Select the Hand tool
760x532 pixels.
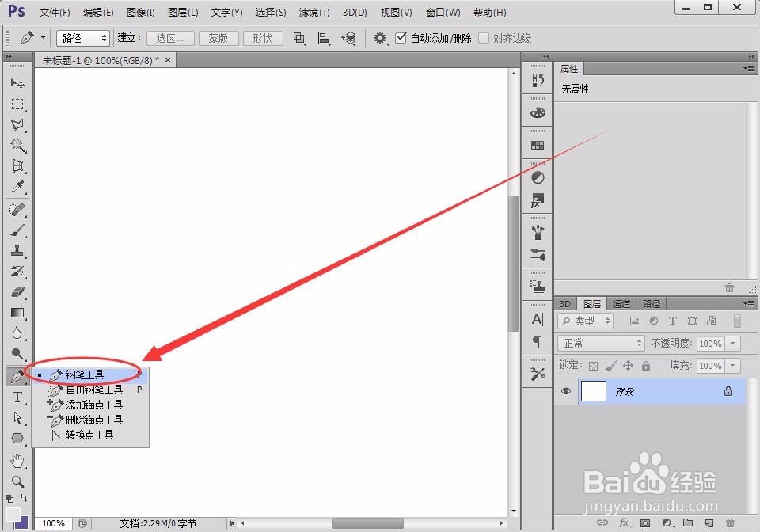click(x=17, y=462)
